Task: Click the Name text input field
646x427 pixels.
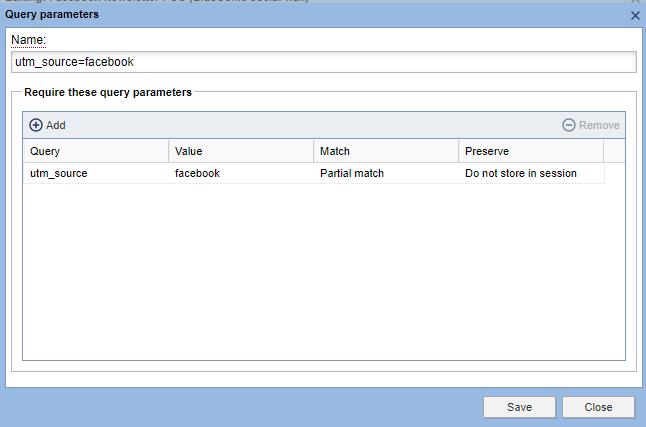Action: coord(323,62)
